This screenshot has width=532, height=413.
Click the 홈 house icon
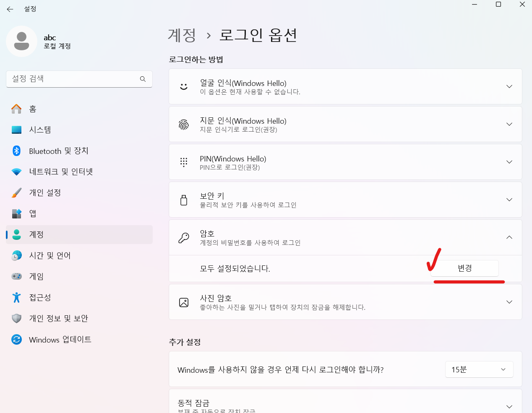(x=16, y=109)
